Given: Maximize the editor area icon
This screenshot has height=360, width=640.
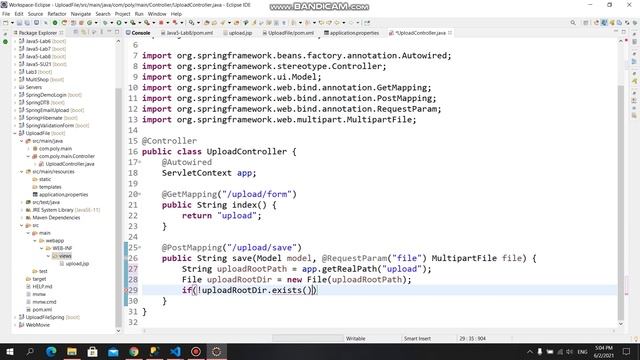Looking at the screenshot, I should coord(624,33).
